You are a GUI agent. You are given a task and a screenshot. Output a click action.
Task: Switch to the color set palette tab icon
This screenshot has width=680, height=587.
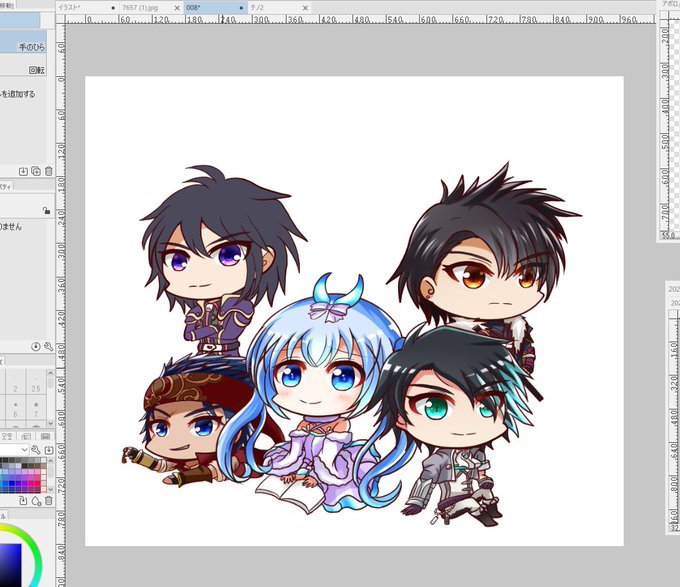[45, 436]
